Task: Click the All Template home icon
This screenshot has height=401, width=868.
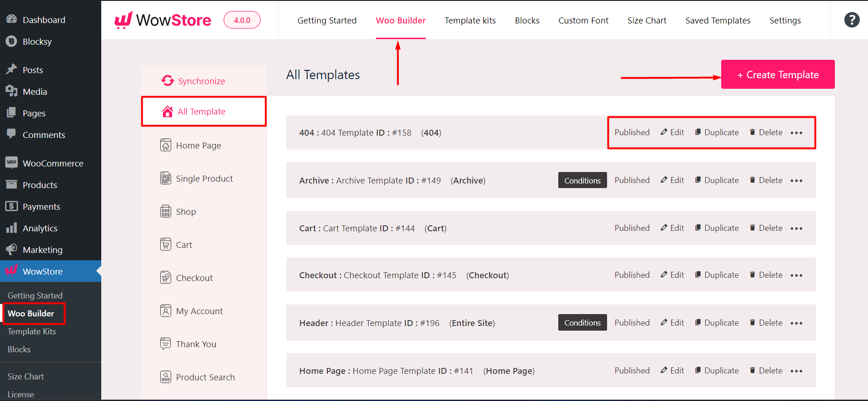Action: click(x=168, y=111)
